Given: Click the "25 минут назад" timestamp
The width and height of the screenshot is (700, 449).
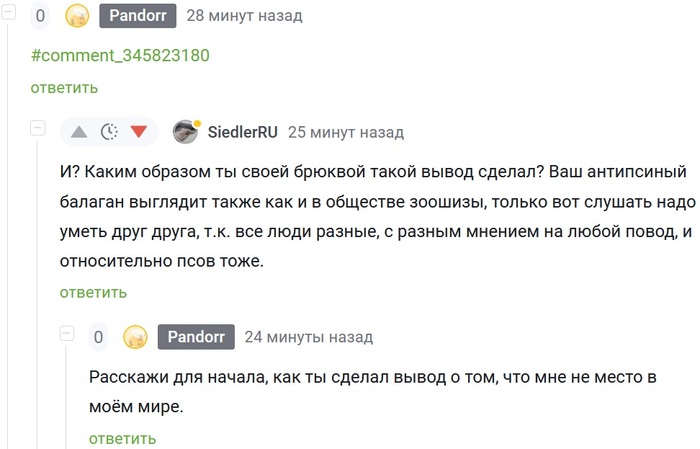Looking at the screenshot, I should pyautogui.click(x=345, y=132).
